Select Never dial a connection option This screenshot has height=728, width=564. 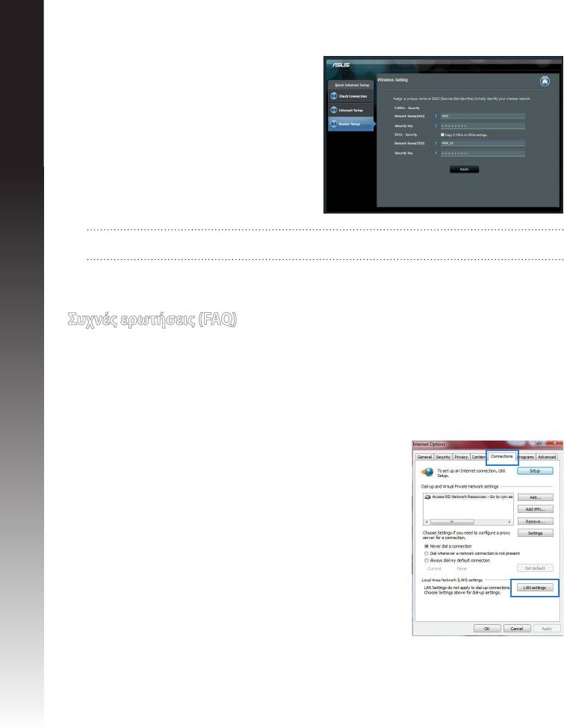click(x=426, y=546)
